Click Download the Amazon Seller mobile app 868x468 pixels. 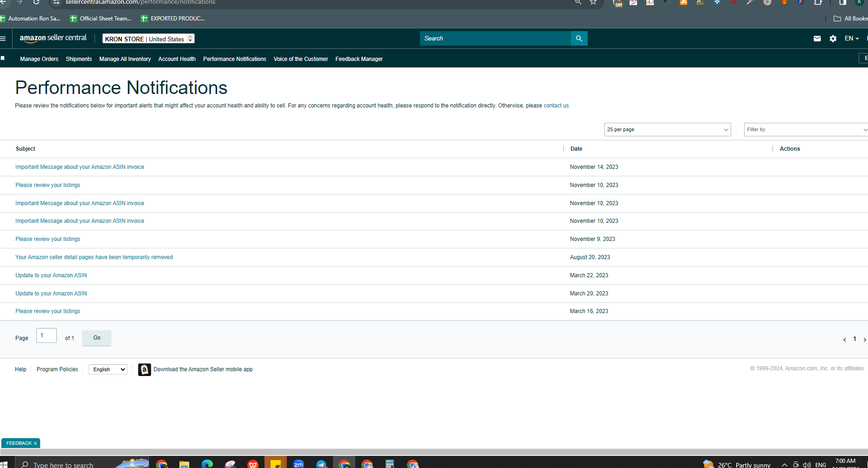(x=203, y=369)
